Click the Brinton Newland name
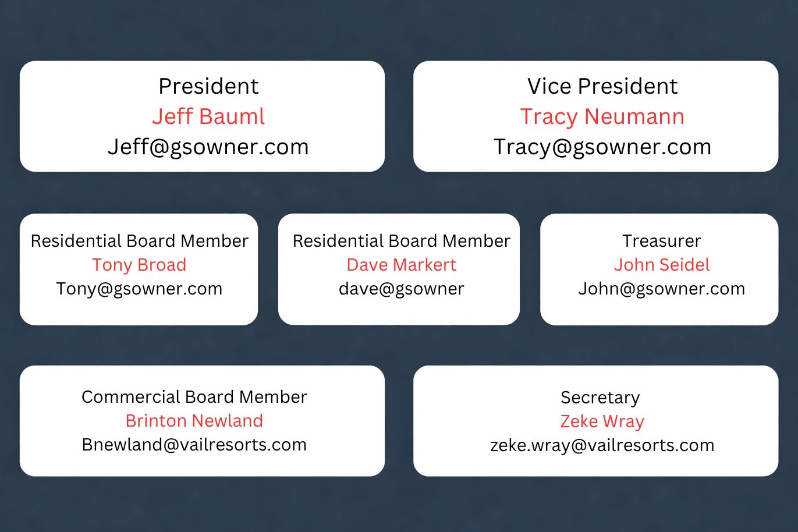Viewport: 798px width, 532px height. coord(194,421)
